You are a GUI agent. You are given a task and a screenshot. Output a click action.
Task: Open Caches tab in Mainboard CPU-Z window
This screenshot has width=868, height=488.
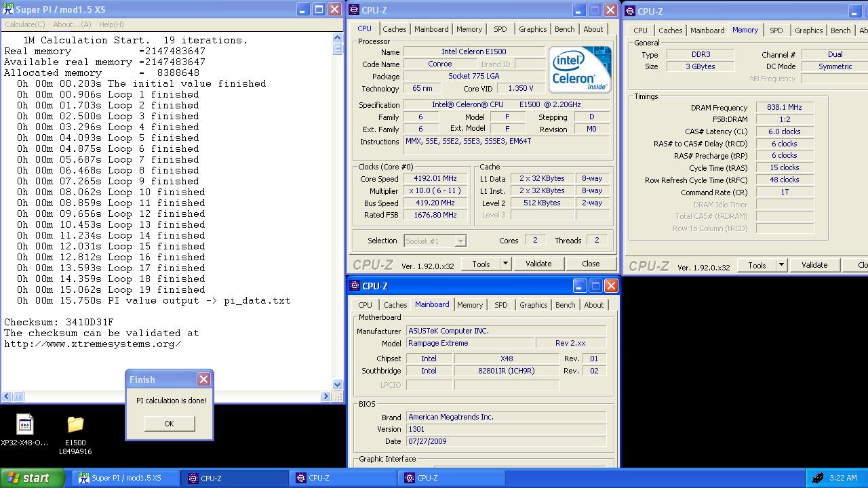coord(395,305)
